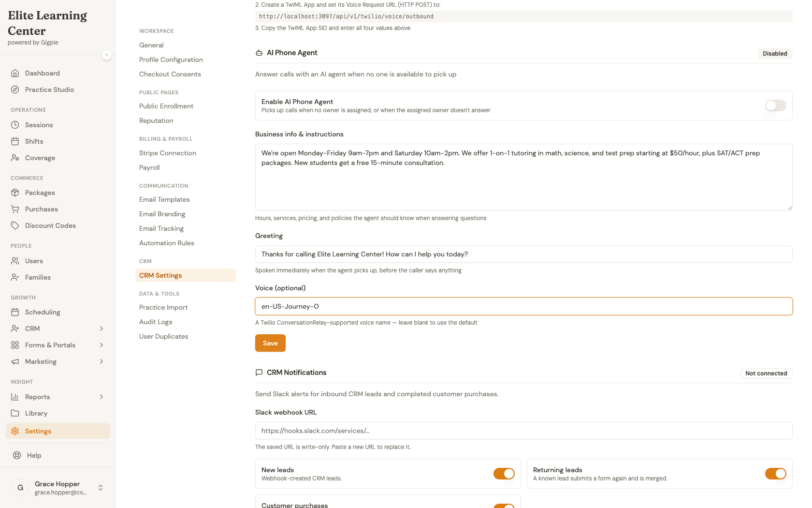Open Stripe Connection settings
Viewport: 812px width, 508px height.
click(168, 153)
